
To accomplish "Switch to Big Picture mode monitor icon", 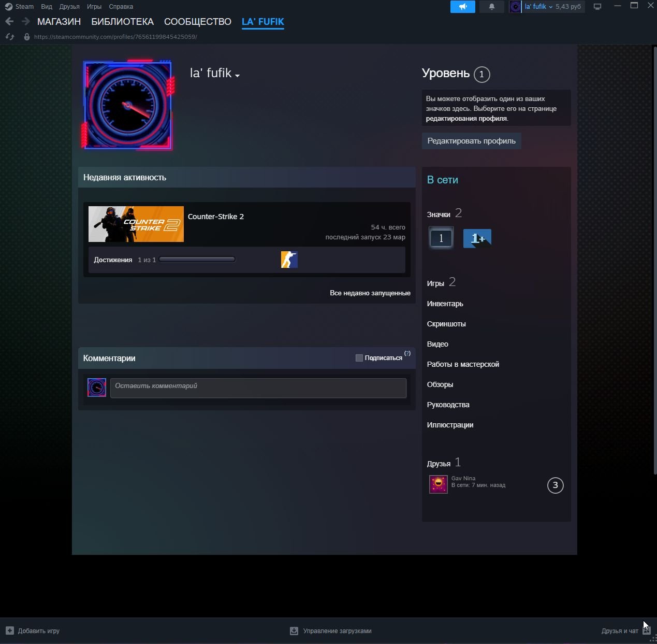I will pyautogui.click(x=597, y=7).
